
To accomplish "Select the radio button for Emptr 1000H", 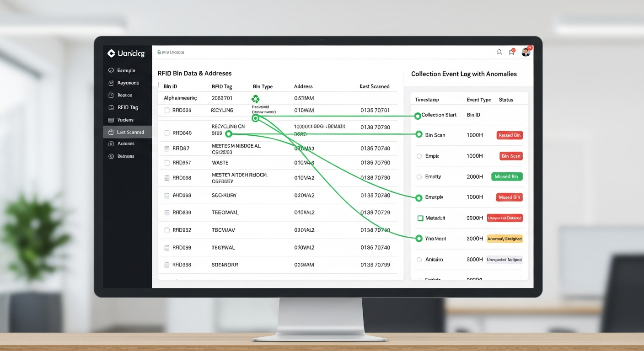I will (x=419, y=156).
